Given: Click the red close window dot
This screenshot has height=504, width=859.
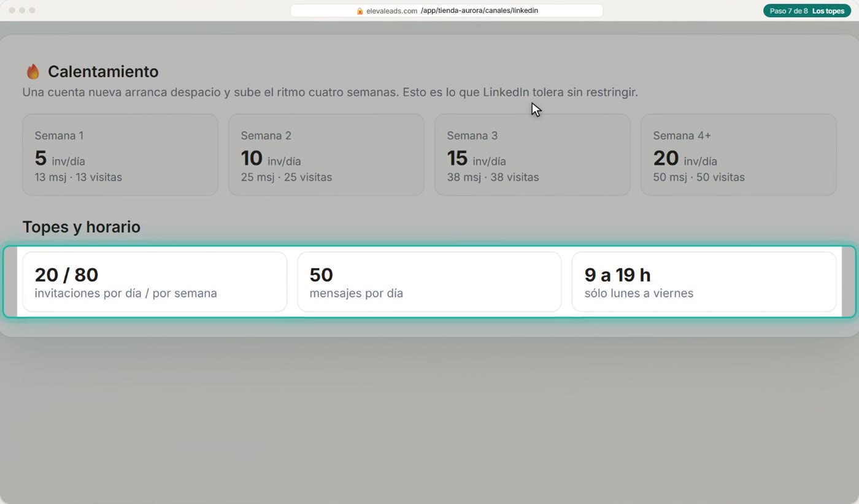Looking at the screenshot, I should [x=12, y=10].
